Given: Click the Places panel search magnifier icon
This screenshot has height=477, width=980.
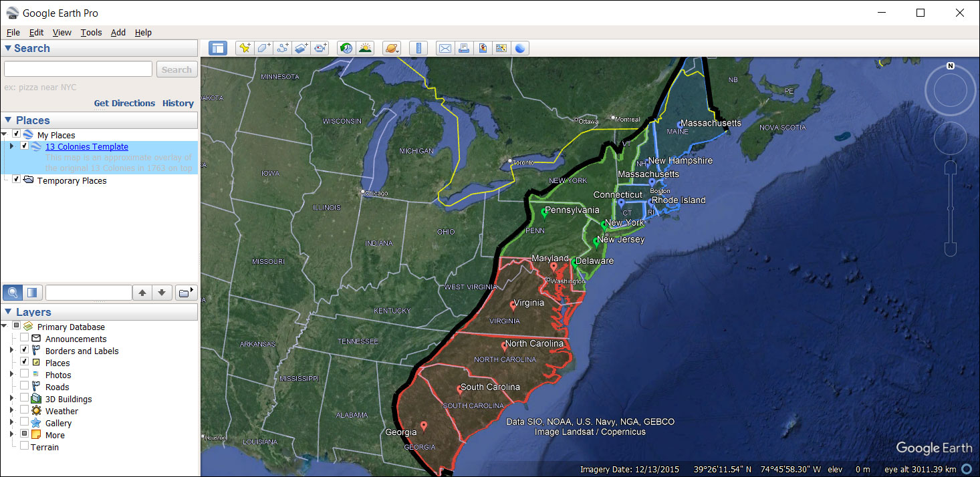Looking at the screenshot, I should (x=13, y=293).
